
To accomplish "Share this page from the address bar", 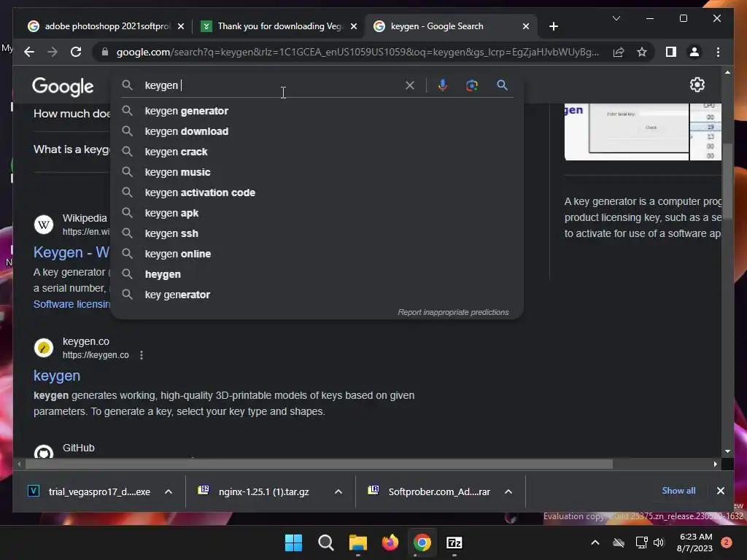I will (619, 52).
